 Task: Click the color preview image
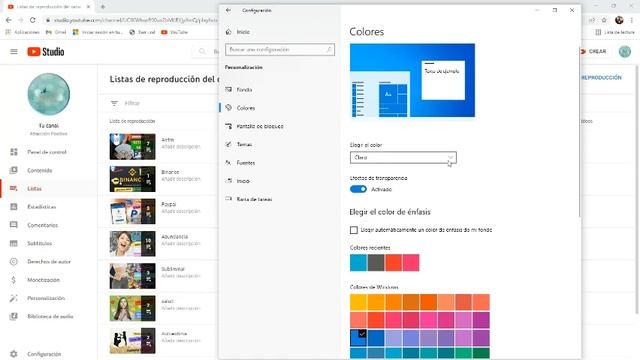pos(412,80)
